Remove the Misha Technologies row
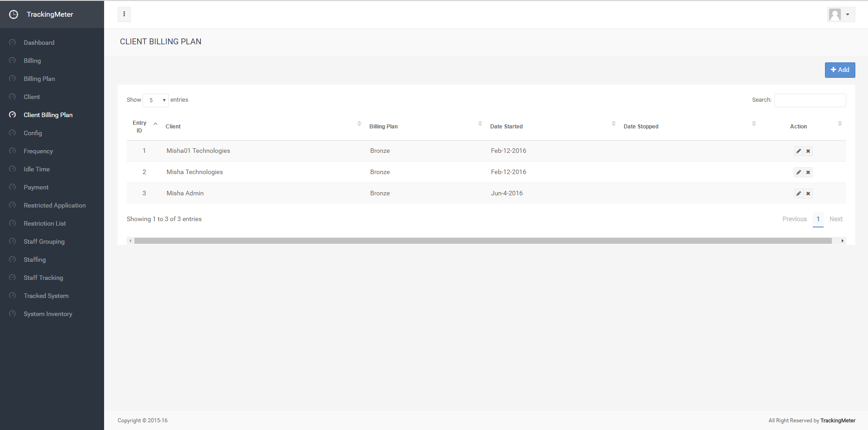Viewport: 868px width, 430px height. coord(808,172)
